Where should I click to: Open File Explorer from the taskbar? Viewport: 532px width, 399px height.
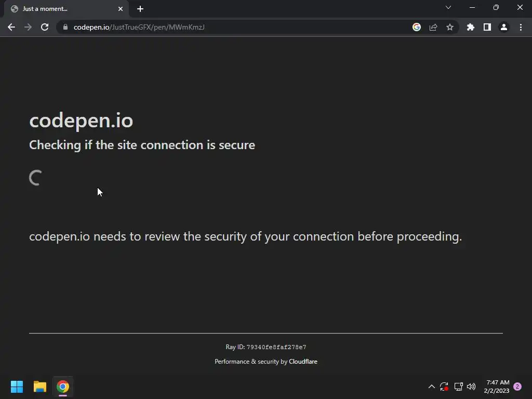point(39,387)
